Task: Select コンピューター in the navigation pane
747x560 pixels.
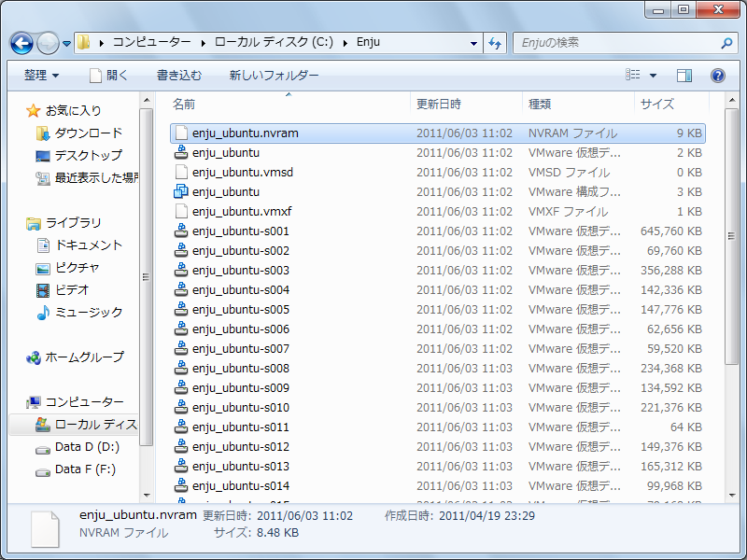Action: click(x=85, y=402)
